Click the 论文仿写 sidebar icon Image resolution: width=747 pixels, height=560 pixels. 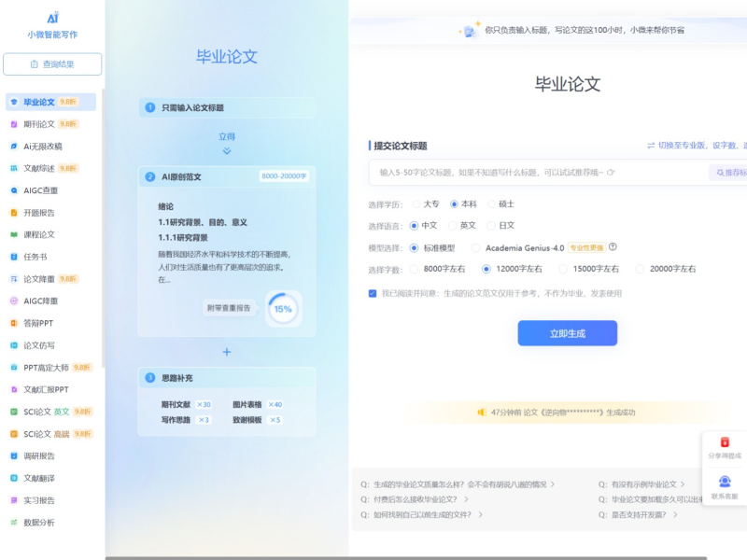tap(14, 345)
